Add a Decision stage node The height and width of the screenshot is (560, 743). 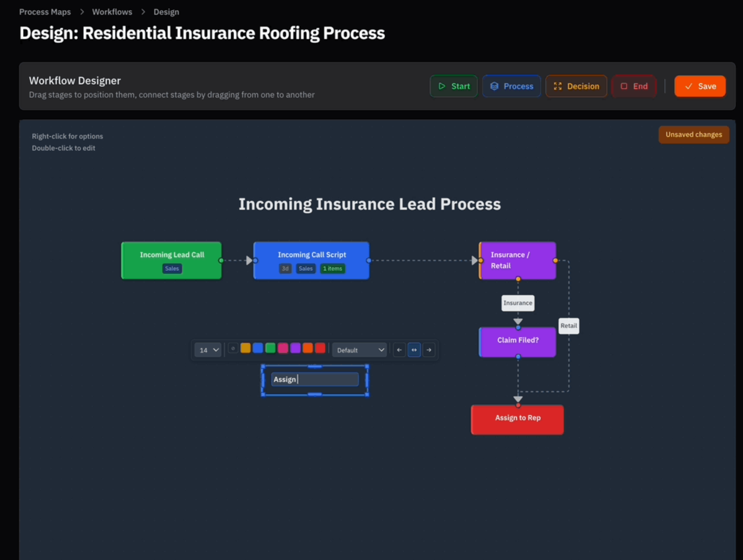pos(576,86)
